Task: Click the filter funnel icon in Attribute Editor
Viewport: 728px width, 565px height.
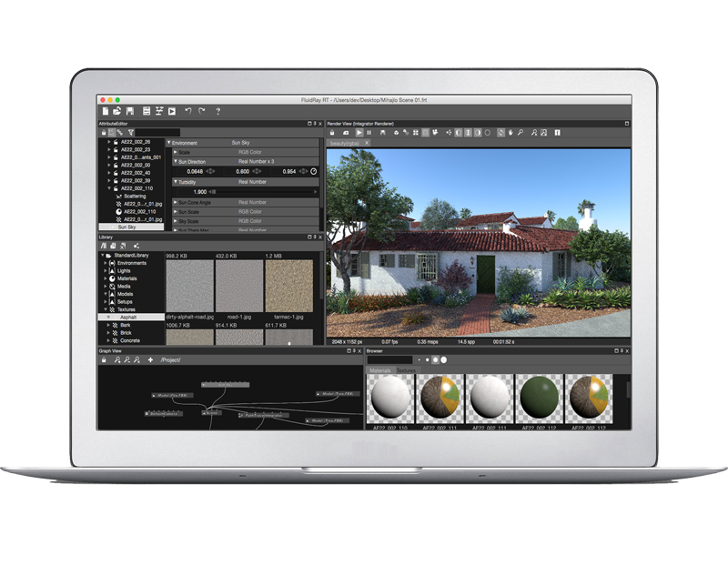Action: [131, 132]
